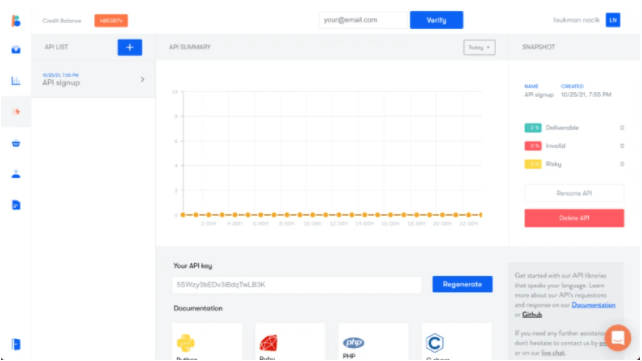Click the loukman nacik user name
The height and width of the screenshot is (361, 642).
pos(576,20)
